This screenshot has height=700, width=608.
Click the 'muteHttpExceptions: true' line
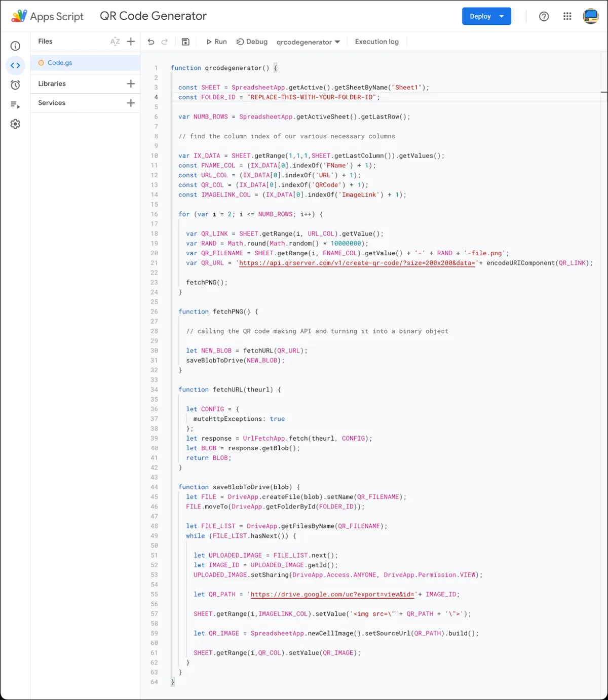pyautogui.click(x=239, y=419)
